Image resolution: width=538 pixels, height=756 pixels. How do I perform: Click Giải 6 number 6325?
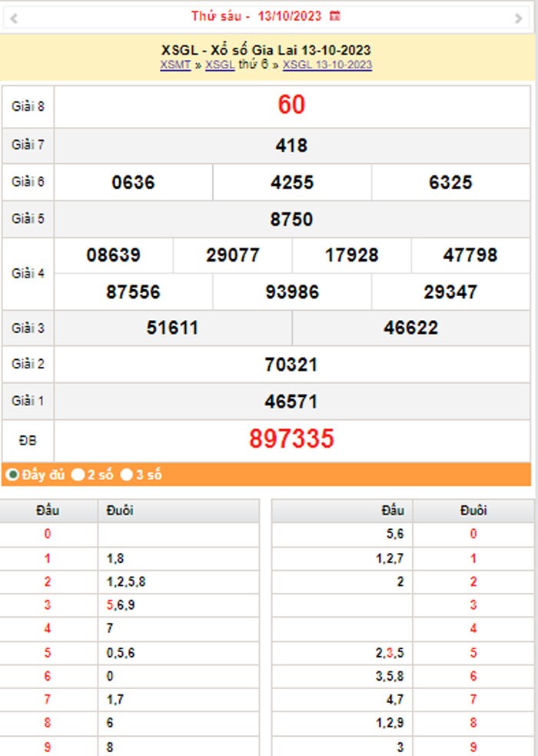(x=450, y=182)
